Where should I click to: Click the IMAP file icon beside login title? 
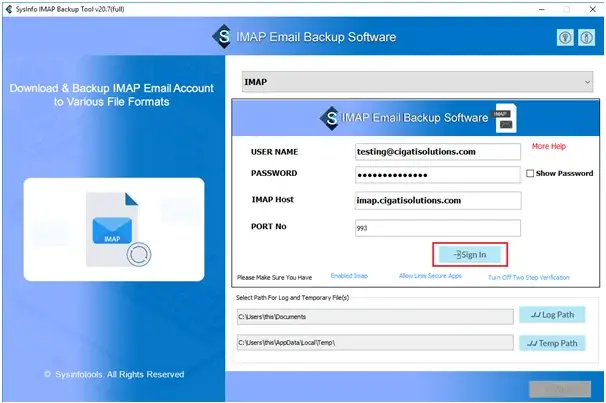coord(504,118)
